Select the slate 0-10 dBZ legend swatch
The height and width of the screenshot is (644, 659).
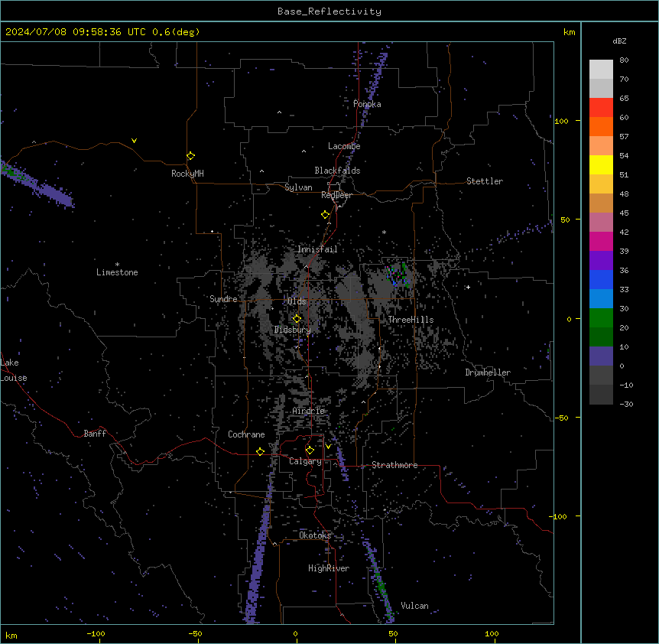(601, 356)
